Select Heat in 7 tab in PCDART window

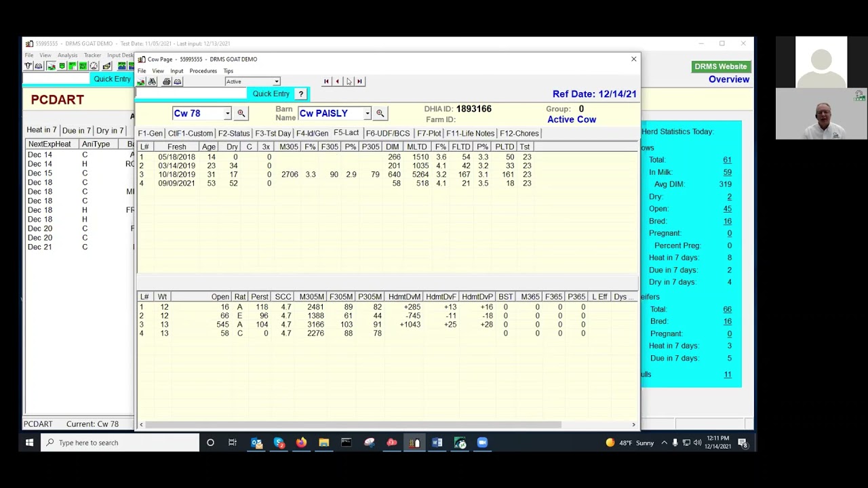41,130
